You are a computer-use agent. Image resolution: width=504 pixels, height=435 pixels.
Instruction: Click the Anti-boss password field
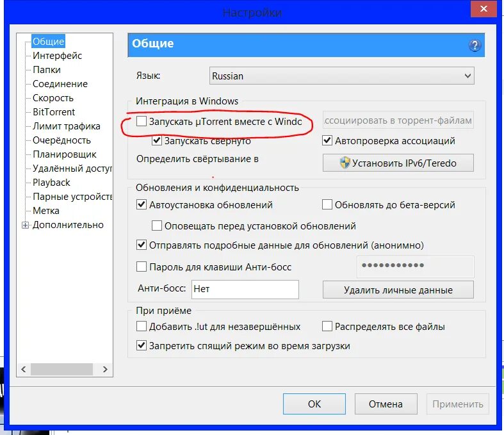tap(415, 267)
